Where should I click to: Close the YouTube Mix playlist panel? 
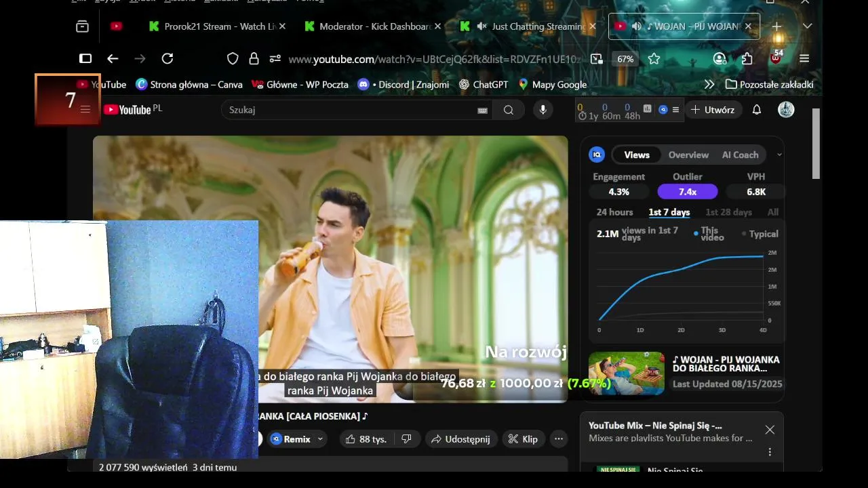770,430
